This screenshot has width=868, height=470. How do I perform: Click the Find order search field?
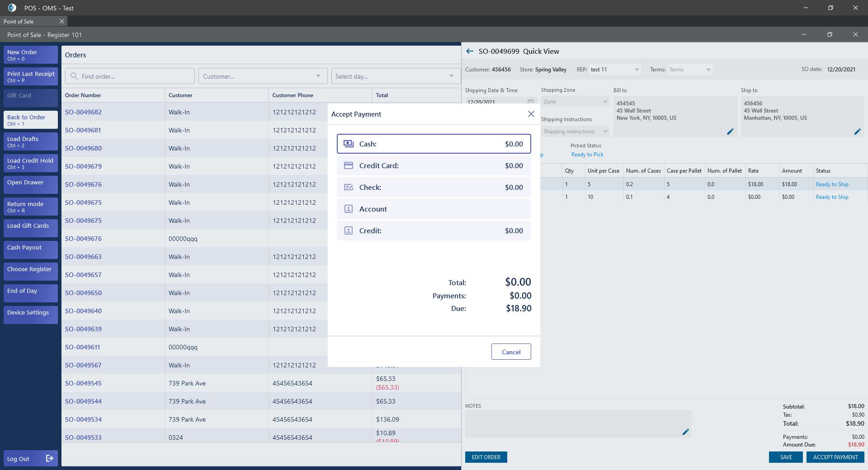[x=130, y=76]
